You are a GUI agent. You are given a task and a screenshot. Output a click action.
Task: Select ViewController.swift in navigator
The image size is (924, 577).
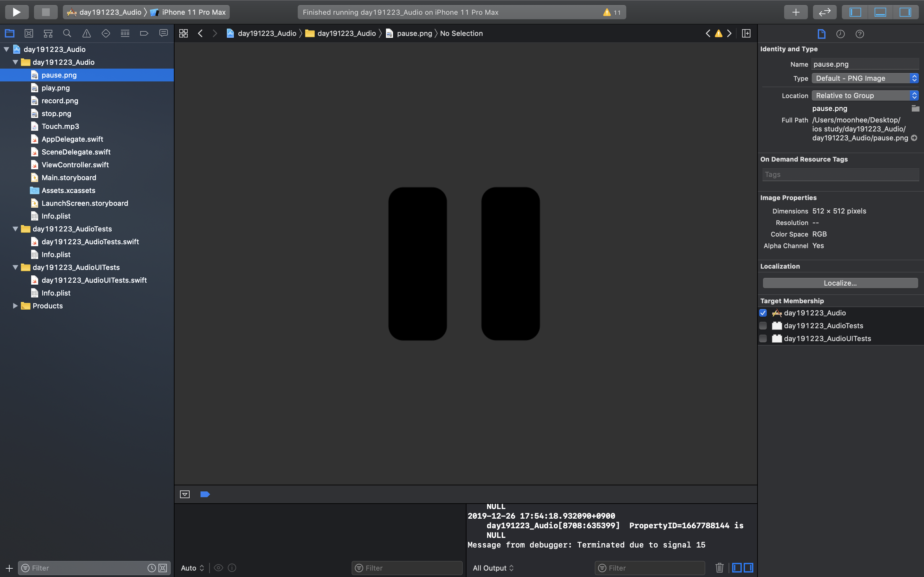75,165
